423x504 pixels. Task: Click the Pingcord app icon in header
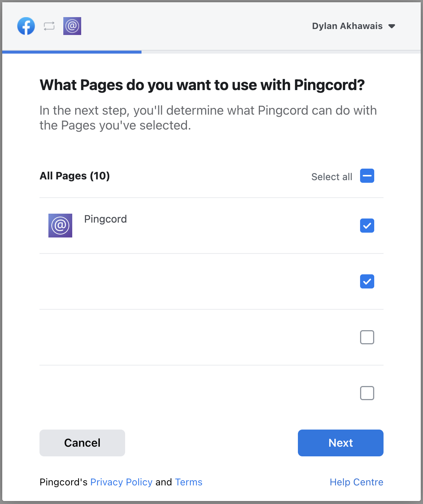(x=72, y=26)
